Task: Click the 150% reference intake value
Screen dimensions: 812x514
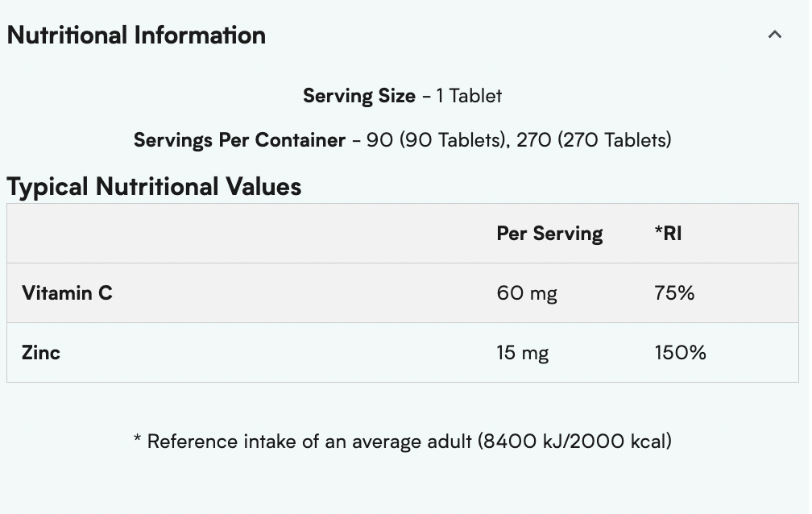Action: [x=680, y=353]
